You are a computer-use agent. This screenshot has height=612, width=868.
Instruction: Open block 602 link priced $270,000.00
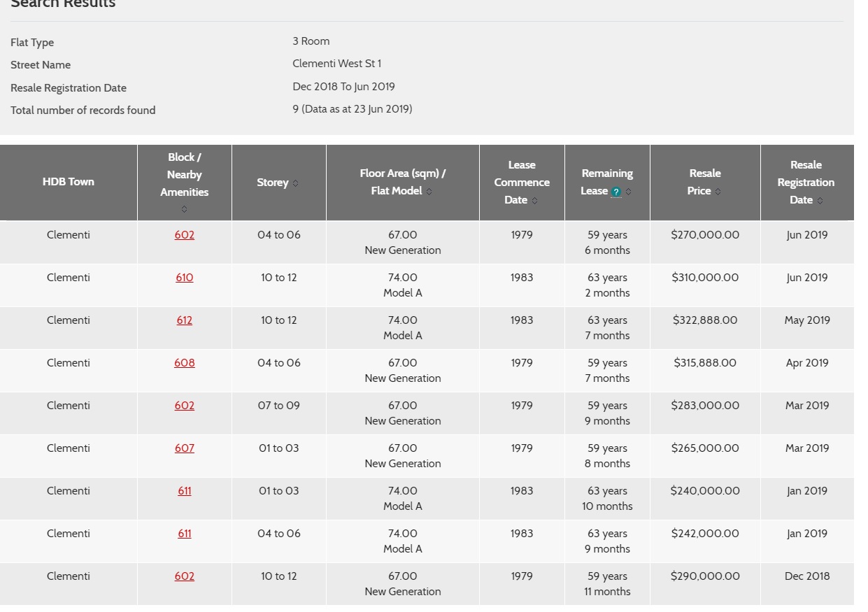[x=185, y=235]
